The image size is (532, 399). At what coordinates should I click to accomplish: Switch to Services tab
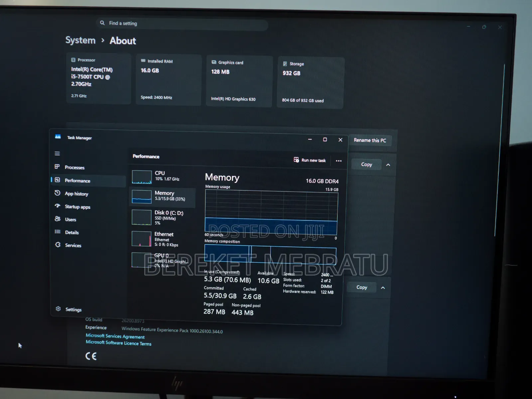pos(88,245)
